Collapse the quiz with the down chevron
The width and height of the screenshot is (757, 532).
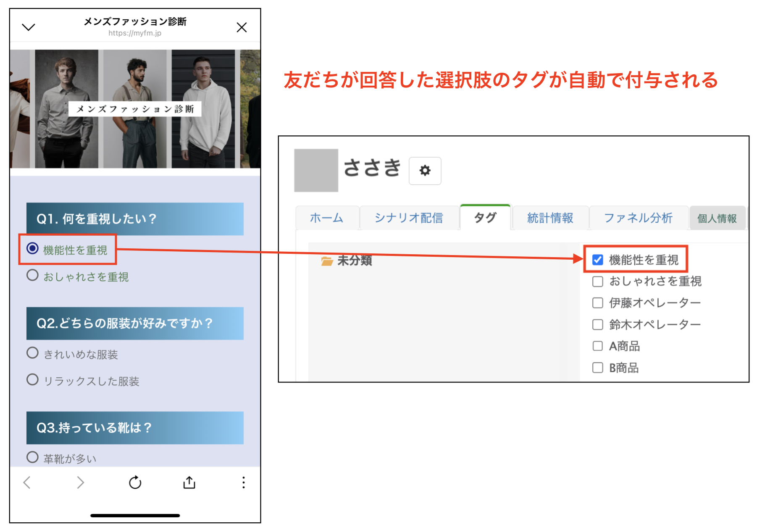point(28,27)
